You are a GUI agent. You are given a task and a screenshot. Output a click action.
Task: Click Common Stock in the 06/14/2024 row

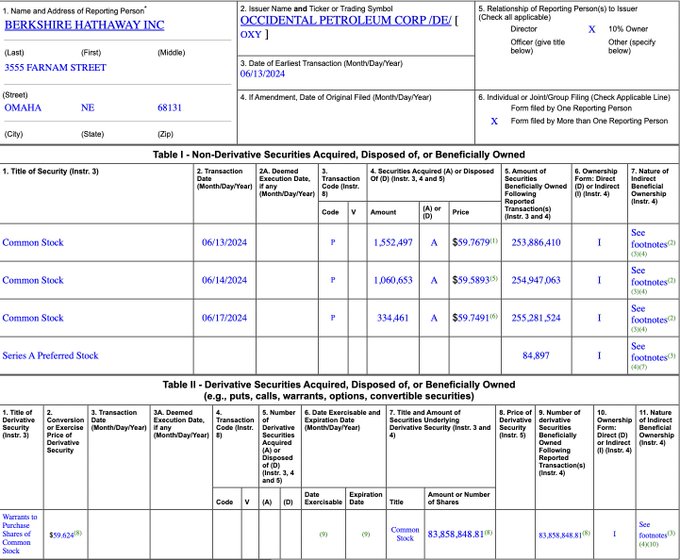(x=33, y=280)
